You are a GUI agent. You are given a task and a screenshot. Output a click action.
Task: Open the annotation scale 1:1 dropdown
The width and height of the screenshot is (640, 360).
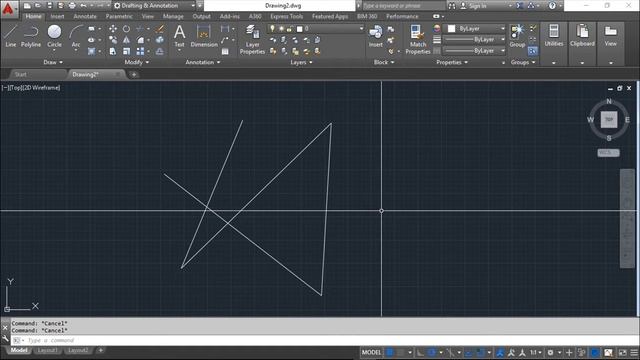[x=536, y=352]
